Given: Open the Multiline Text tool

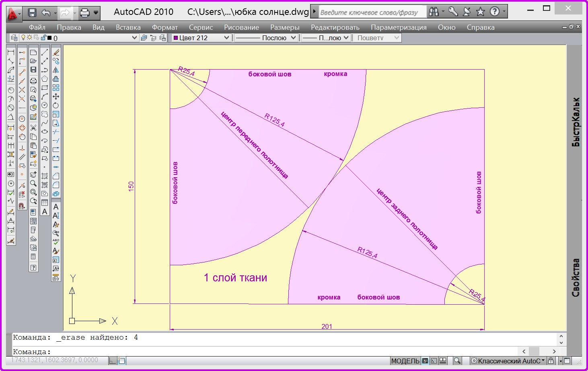Looking at the screenshot, I should click(x=45, y=211).
